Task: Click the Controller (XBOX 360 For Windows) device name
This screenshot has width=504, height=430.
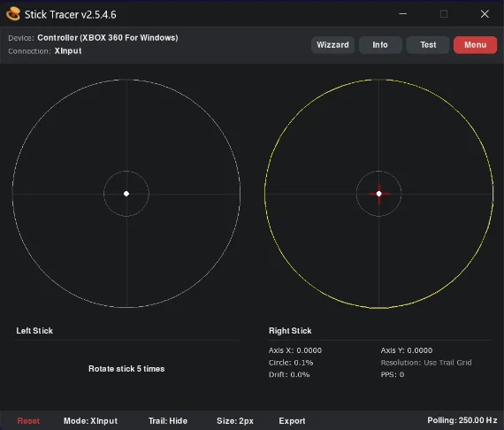Action: point(108,38)
